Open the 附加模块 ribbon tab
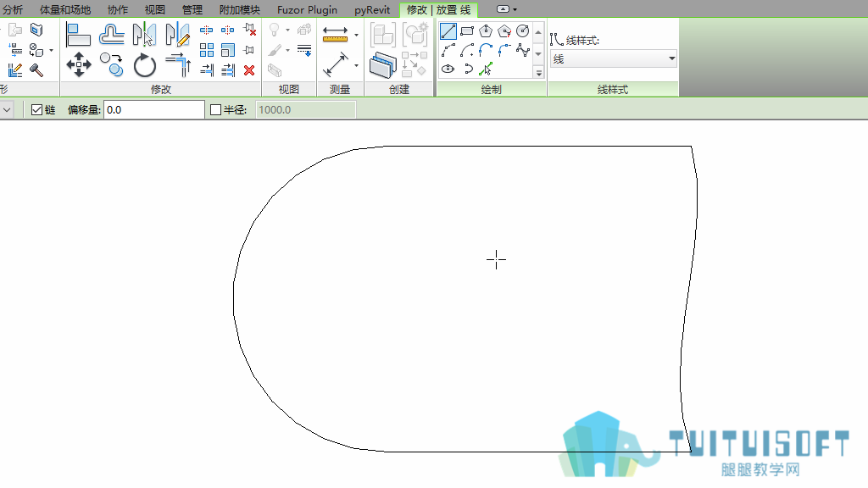Image resolution: width=868 pixels, height=488 pixels. point(240,10)
